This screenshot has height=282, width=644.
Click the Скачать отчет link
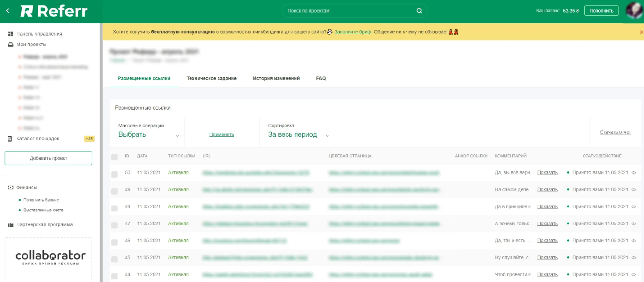click(615, 132)
